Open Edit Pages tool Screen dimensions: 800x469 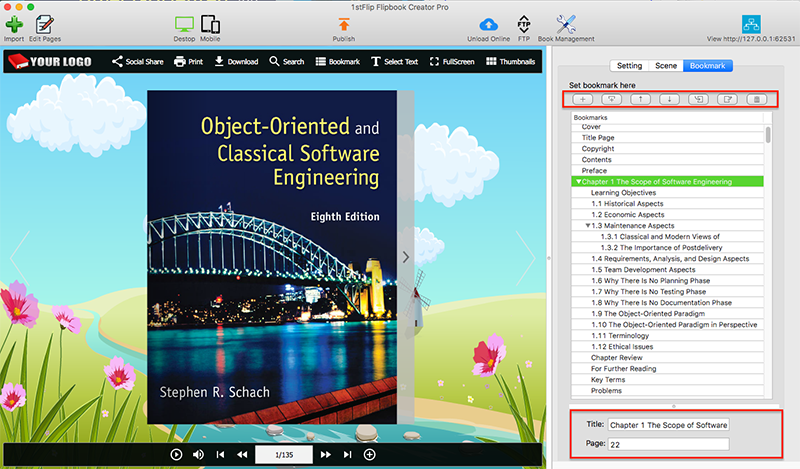pos(43,24)
